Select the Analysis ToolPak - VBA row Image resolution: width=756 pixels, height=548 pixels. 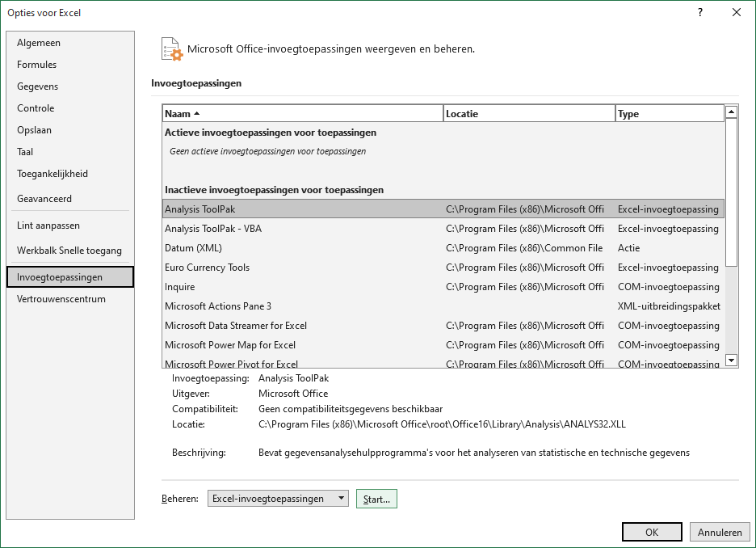(443, 229)
